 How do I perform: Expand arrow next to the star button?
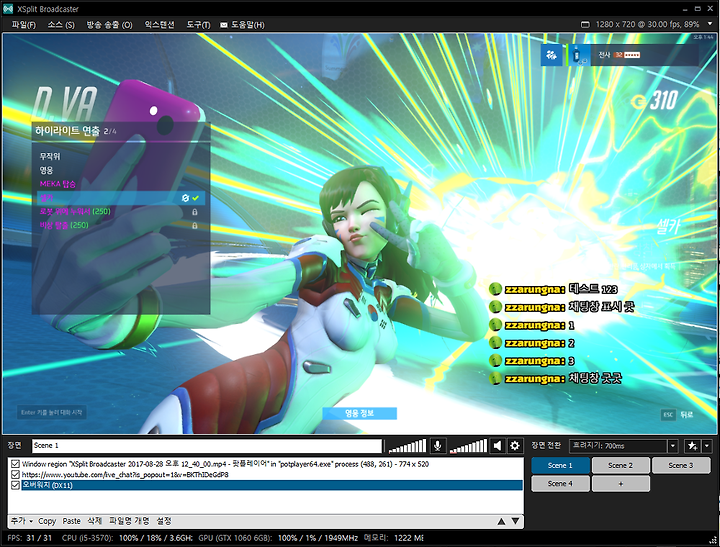click(x=707, y=446)
